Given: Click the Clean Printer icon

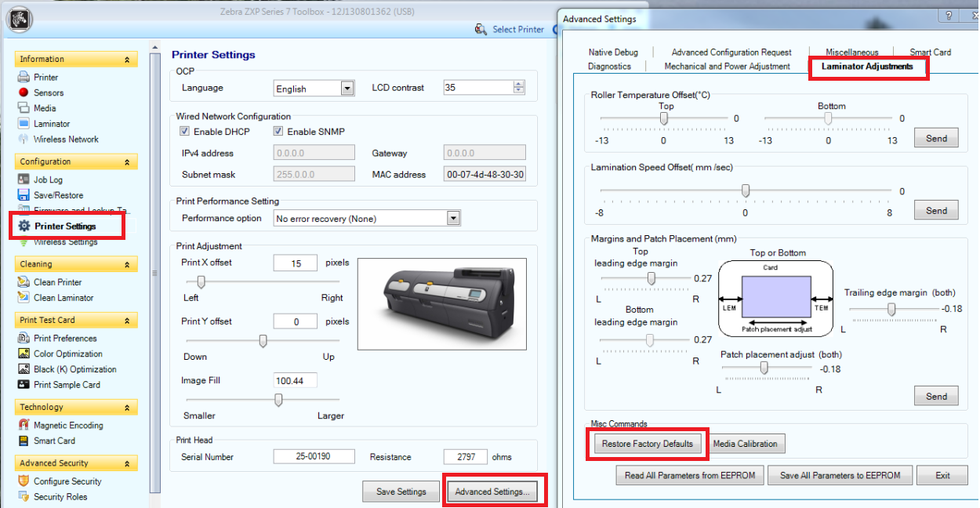Looking at the screenshot, I should (24, 282).
